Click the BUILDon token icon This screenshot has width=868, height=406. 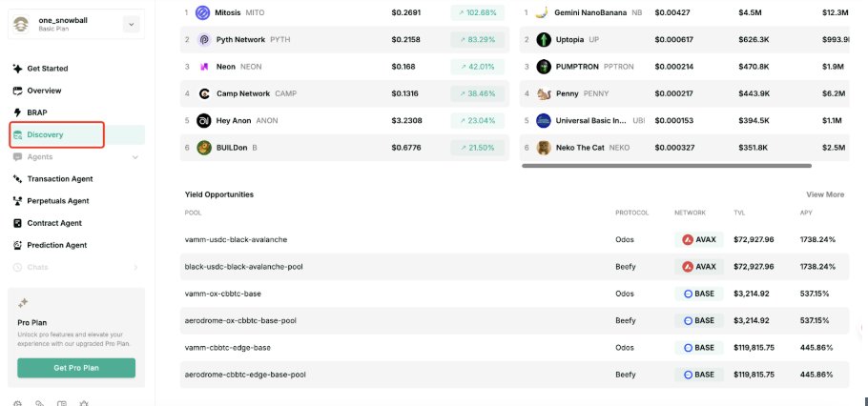[203, 148]
